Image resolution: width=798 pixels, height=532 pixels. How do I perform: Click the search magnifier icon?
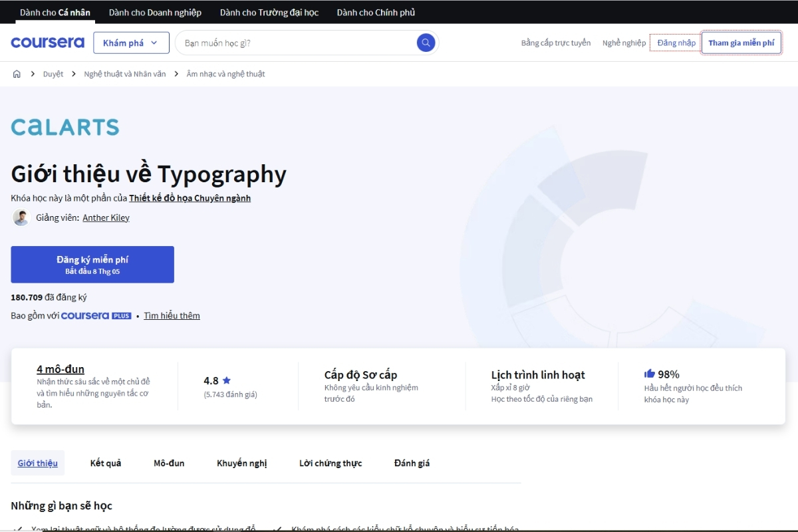(425, 42)
